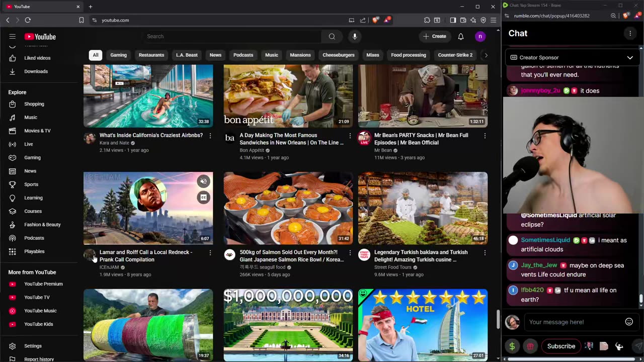Open browser extensions puzzle icon

[x=427, y=20]
